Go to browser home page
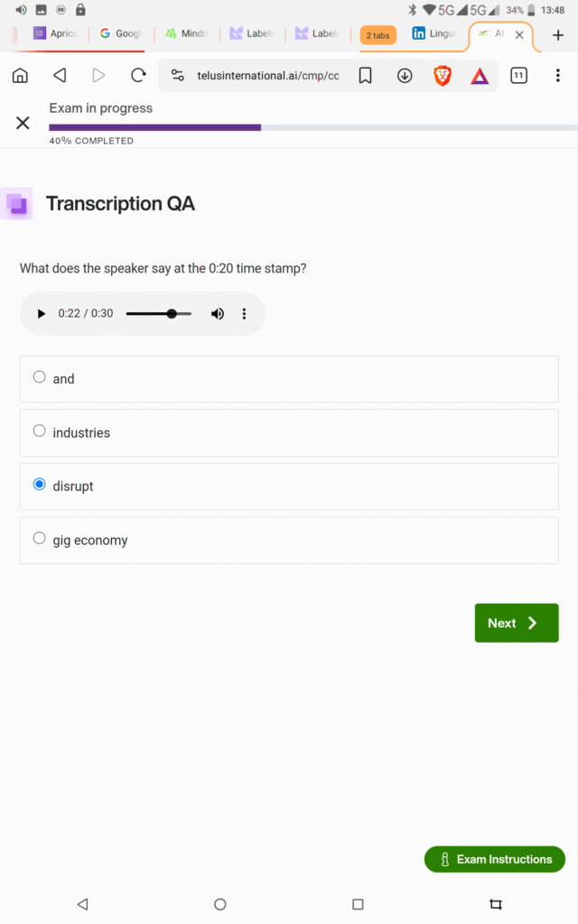The height and width of the screenshot is (924, 578). coord(20,76)
